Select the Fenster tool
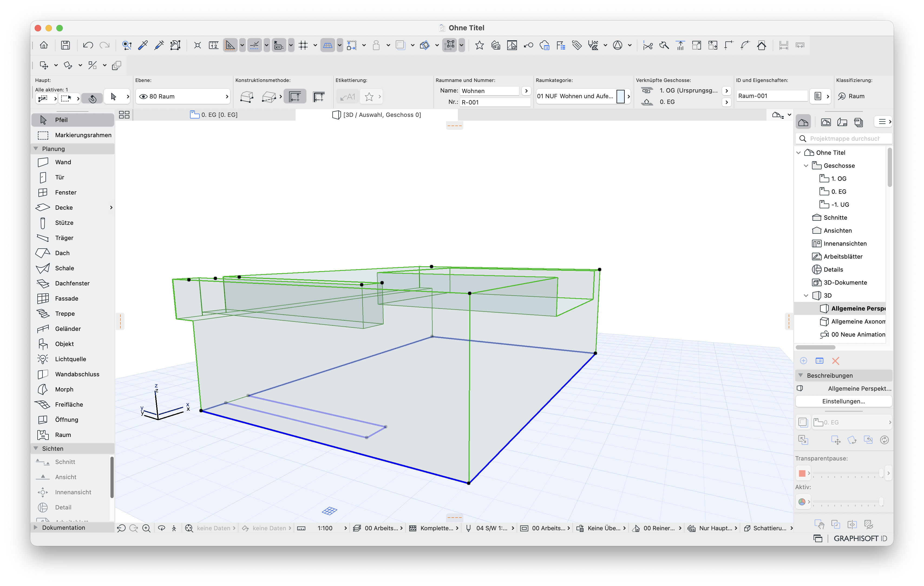The image size is (924, 586). click(x=73, y=193)
